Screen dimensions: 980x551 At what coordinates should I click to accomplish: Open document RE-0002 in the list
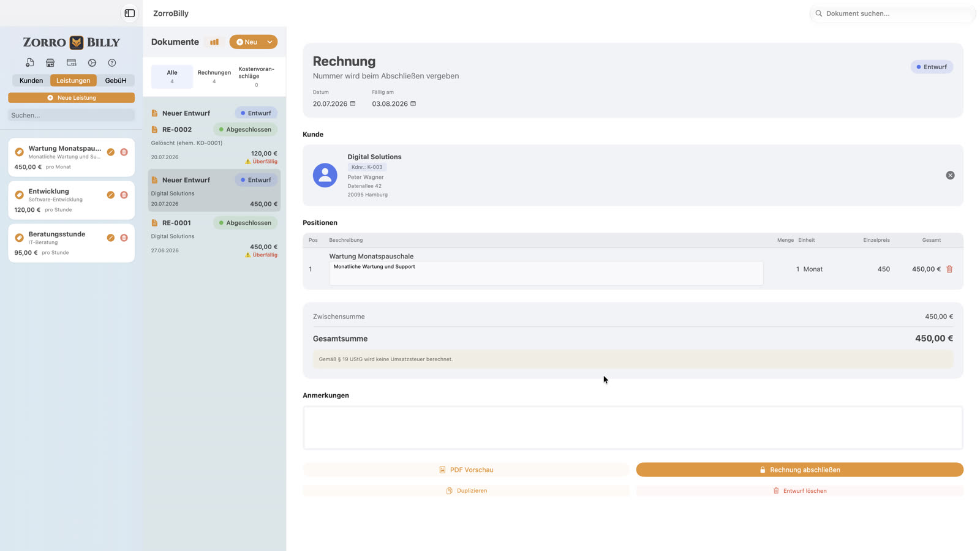(214, 145)
